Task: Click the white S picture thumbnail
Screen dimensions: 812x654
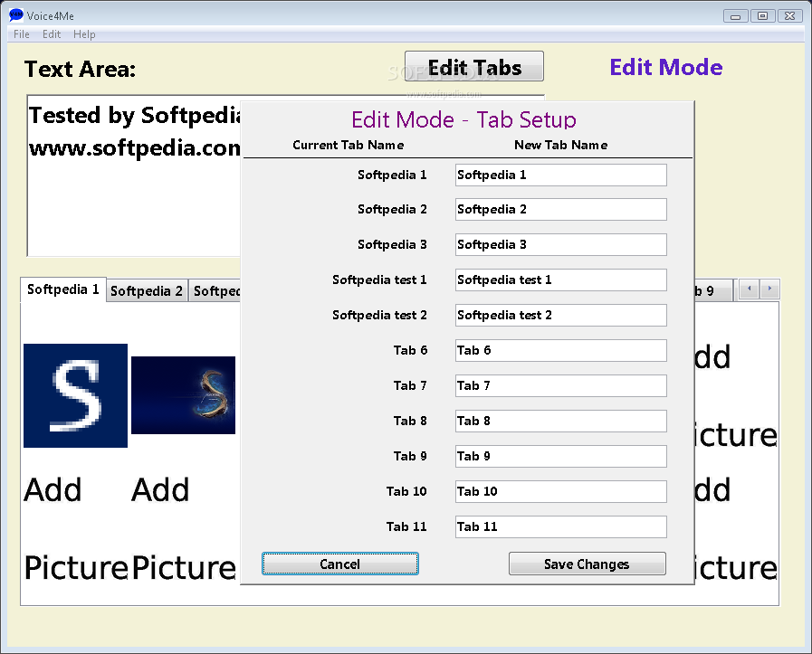Action: (76, 395)
